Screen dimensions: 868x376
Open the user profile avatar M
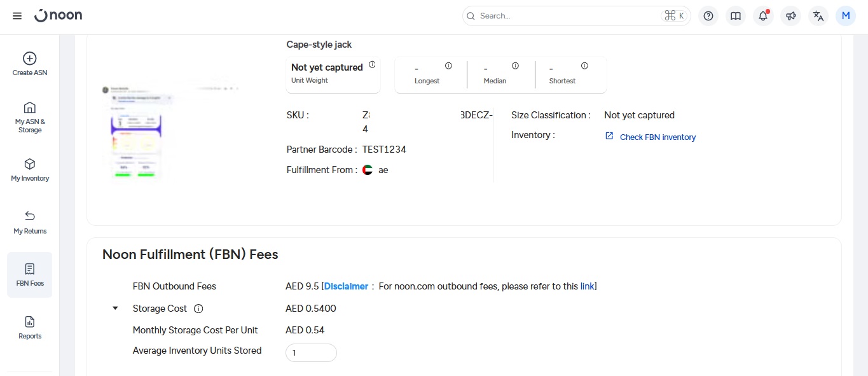tap(845, 16)
